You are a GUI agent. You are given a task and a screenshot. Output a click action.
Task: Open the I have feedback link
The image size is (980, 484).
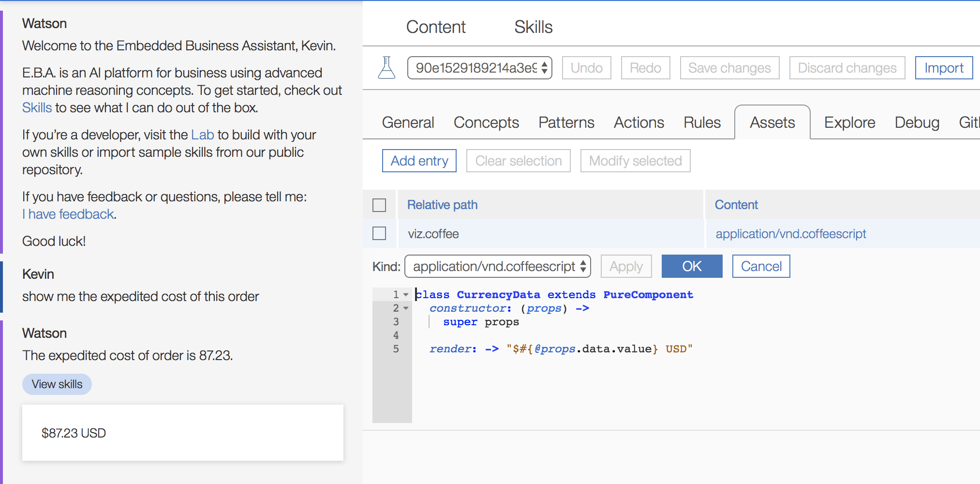click(68, 214)
